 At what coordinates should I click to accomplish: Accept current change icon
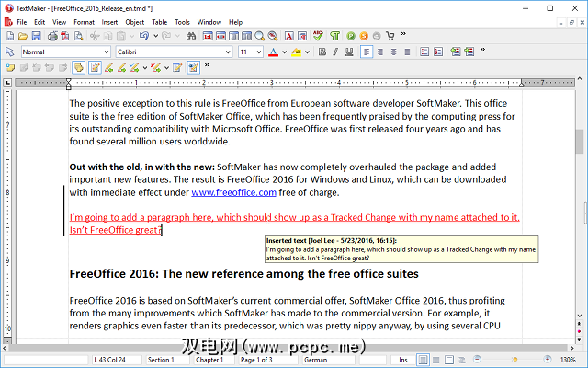(134, 67)
